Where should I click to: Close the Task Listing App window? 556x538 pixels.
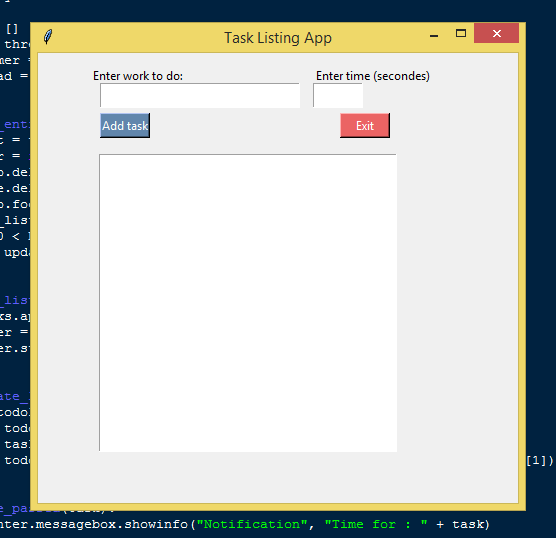(x=496, y=33)
